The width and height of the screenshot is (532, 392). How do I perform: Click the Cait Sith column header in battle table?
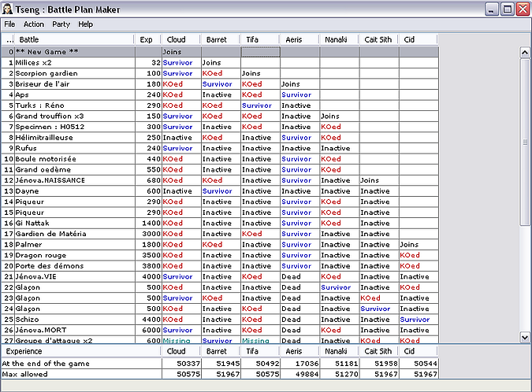(378, 39)
